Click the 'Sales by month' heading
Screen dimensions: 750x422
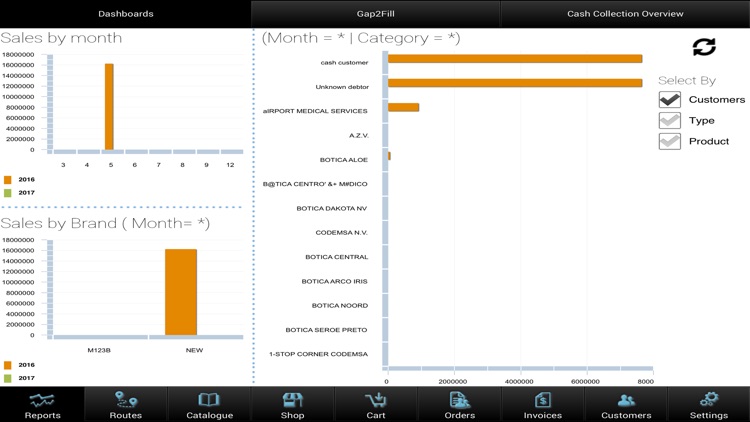[x=61, y=38]
